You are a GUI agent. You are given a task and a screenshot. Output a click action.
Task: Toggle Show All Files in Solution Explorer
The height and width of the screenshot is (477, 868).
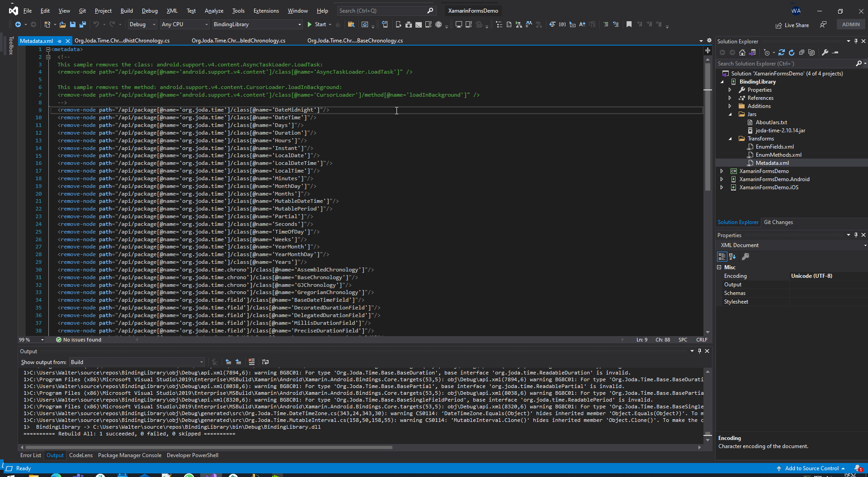click(811, 52)
